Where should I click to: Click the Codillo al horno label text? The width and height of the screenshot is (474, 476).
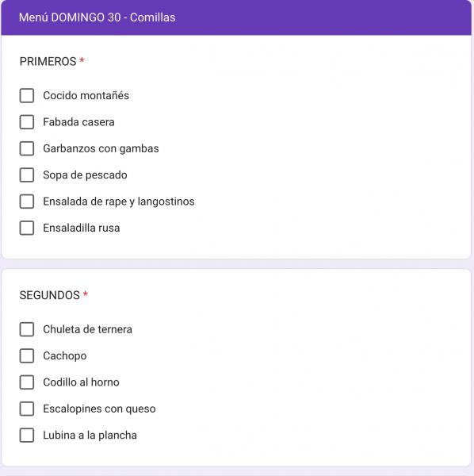[x=81, y=382]
